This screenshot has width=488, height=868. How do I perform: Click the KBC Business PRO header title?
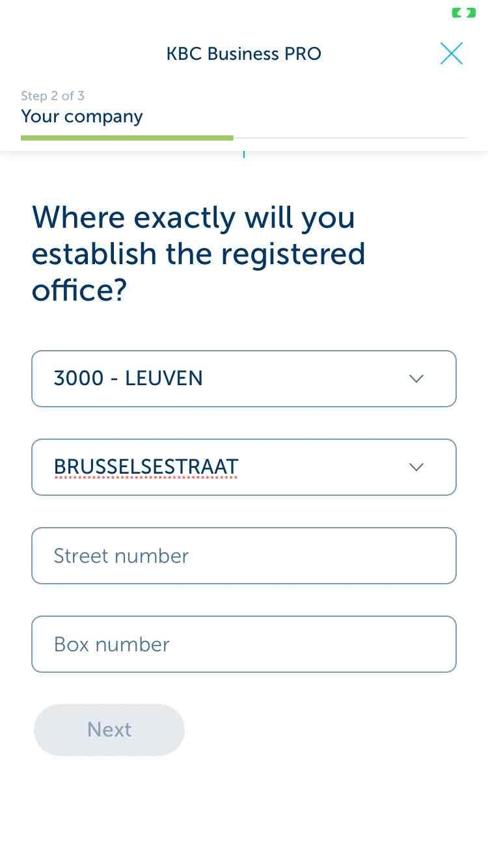pyautogui.click(x=244, y=53)
